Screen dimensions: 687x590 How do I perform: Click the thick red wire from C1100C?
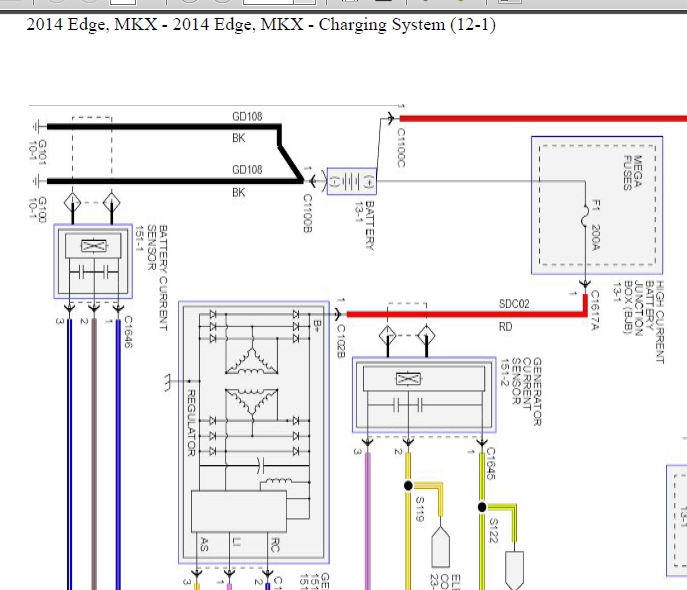pyautogui.click(x=543, y=119)
